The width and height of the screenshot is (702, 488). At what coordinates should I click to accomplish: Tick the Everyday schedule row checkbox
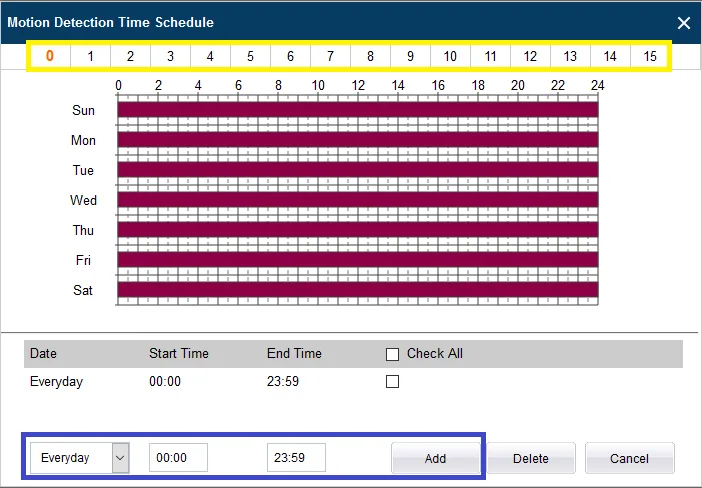(x=393, y=381)
